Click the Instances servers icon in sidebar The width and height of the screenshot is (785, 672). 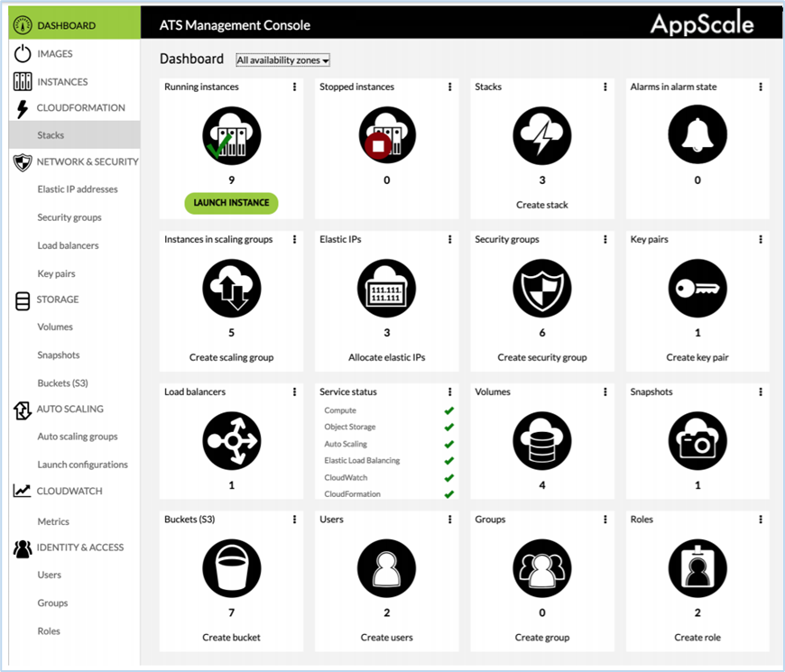23,81
